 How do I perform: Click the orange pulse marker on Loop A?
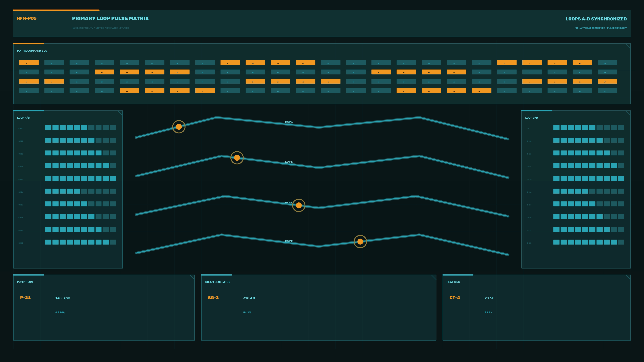tap(179, 127)
